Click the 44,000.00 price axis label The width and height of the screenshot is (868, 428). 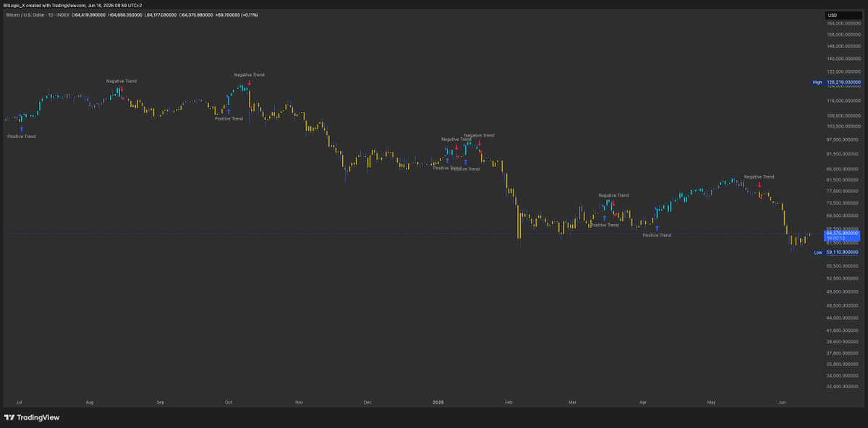pos(843,317)
